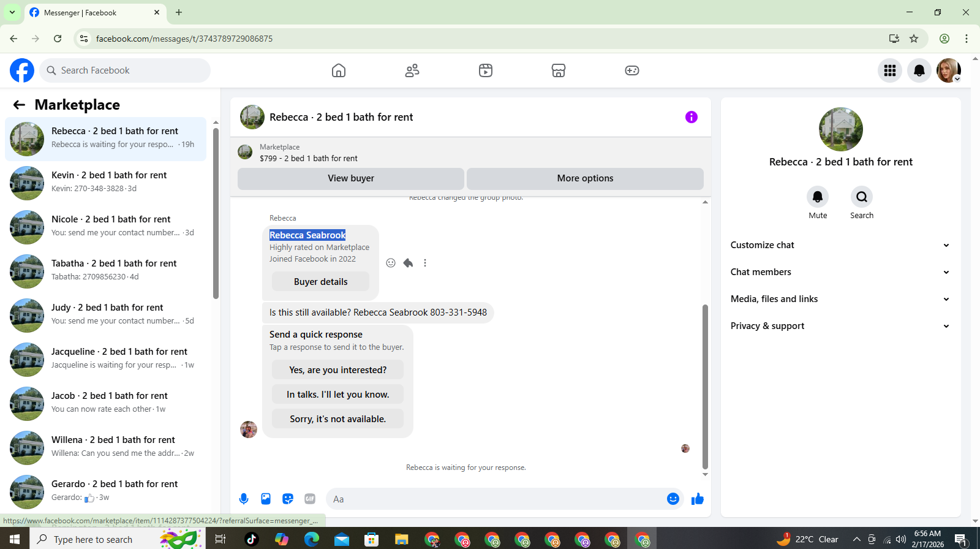The width and height of the screenshot is (980, 549).
Task: Bookmark this page with the star icon
Action: pos(914,39)
